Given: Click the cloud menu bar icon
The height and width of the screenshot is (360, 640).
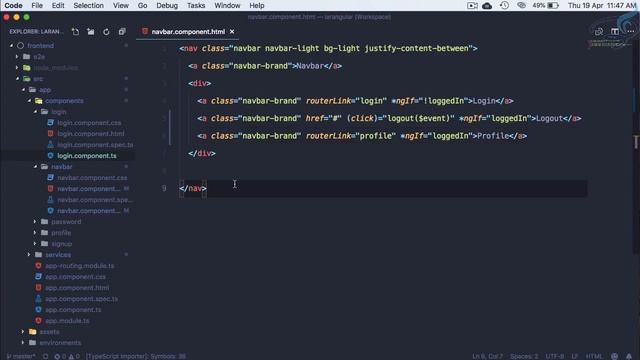Looking at the screenshot, I should pyautogui.click(x=487, y=5).
